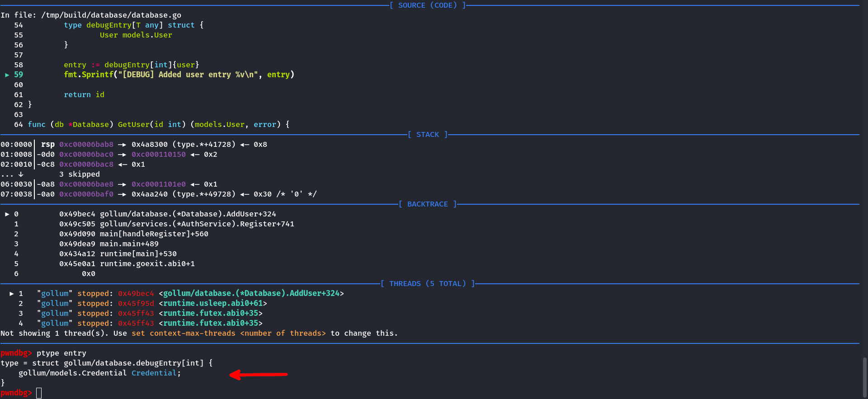Click the active frame arrow in the backtrace

7,214
